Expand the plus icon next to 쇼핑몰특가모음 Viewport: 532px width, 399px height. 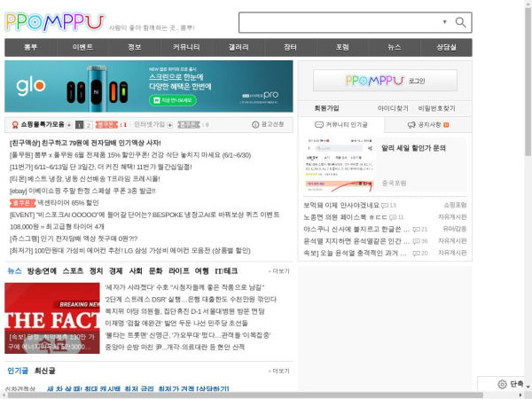(69, 125)
